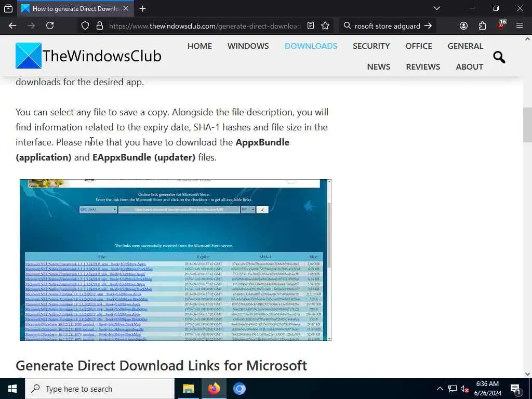
Task: Click the TheWindowsClub site logo
Action: click(88, 56)
